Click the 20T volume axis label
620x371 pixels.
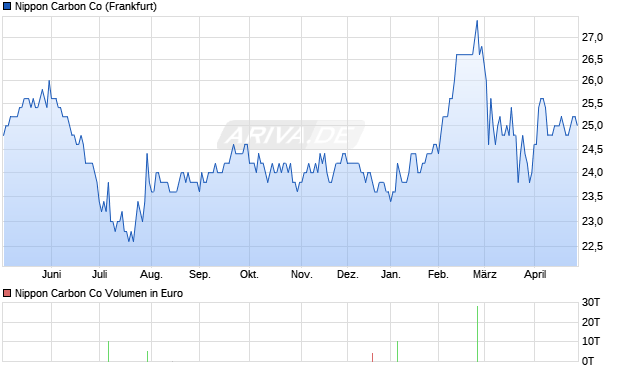tap(591, 322)
